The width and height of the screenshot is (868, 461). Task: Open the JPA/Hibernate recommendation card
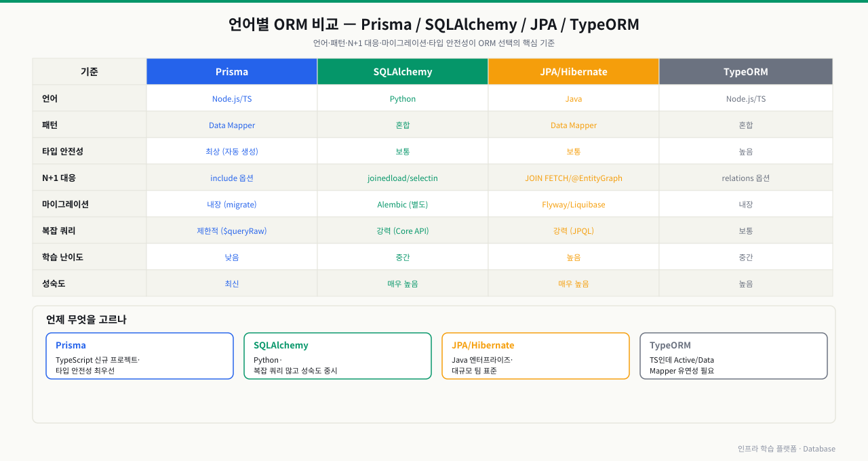click(x=536, y=356)
